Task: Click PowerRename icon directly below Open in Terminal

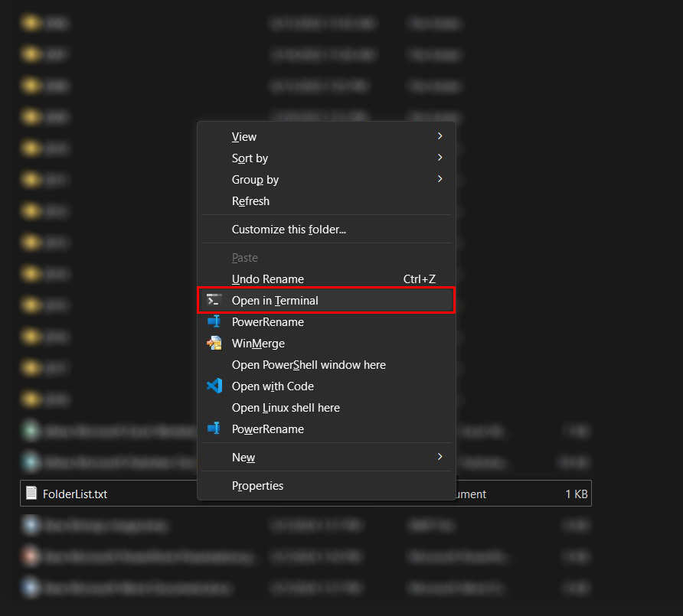Action: [214, 322]
